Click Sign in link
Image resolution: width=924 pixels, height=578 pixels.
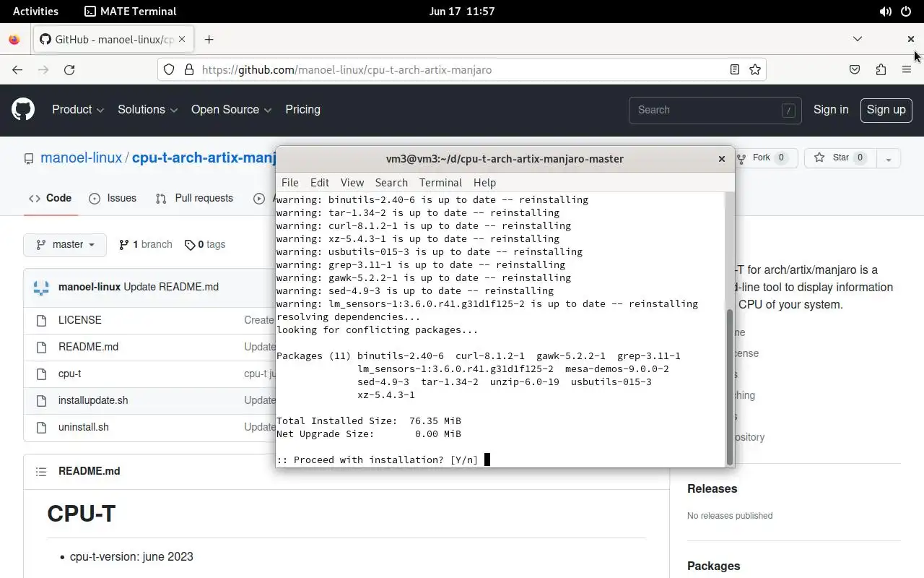tap(831, 110)
